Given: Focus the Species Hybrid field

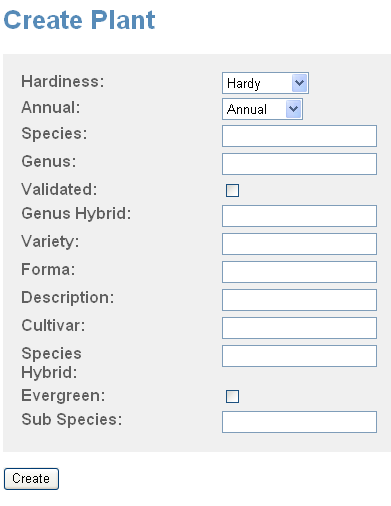Looking at the screenshot, I should (x=299, y=356).
